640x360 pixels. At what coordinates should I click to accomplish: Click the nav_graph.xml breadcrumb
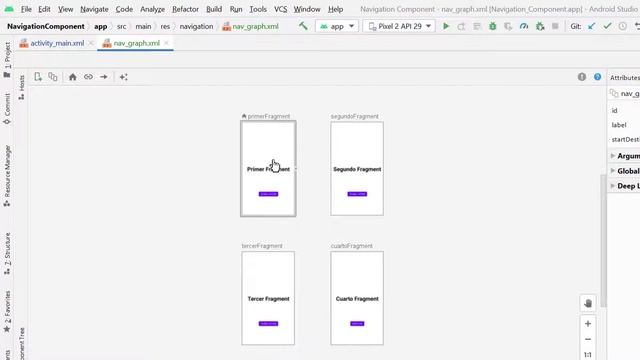point(251,26)
